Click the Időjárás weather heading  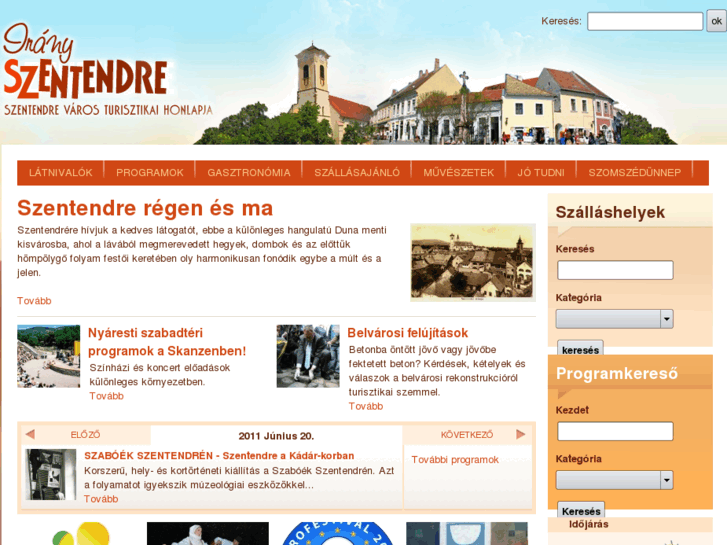[x=589, y=524]
